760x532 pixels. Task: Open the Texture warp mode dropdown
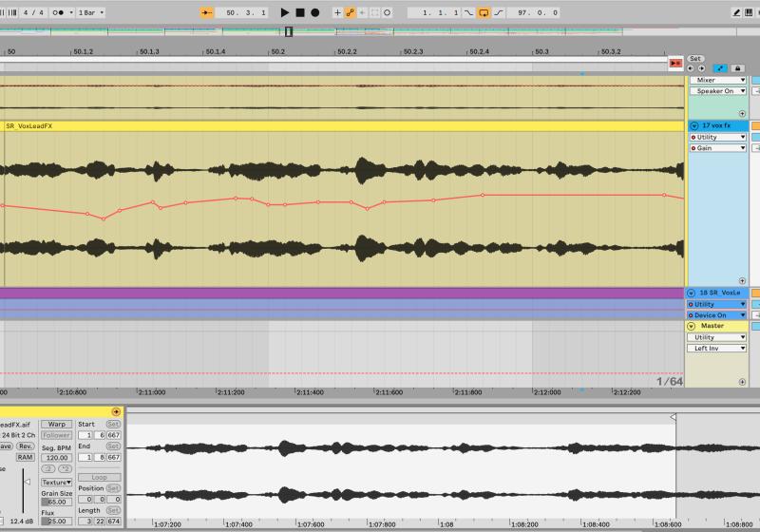(x=57, y=483)
